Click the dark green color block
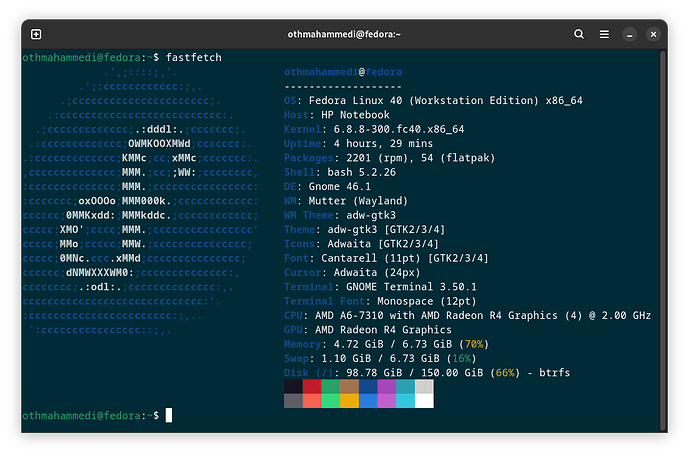 tap(330, 387)
